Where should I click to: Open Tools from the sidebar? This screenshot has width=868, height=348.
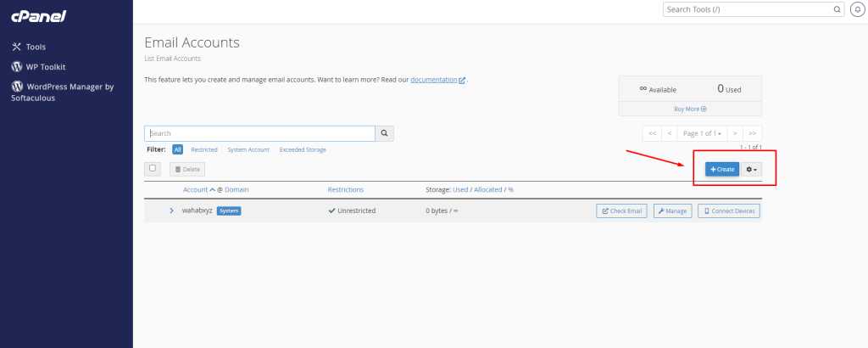35,47
